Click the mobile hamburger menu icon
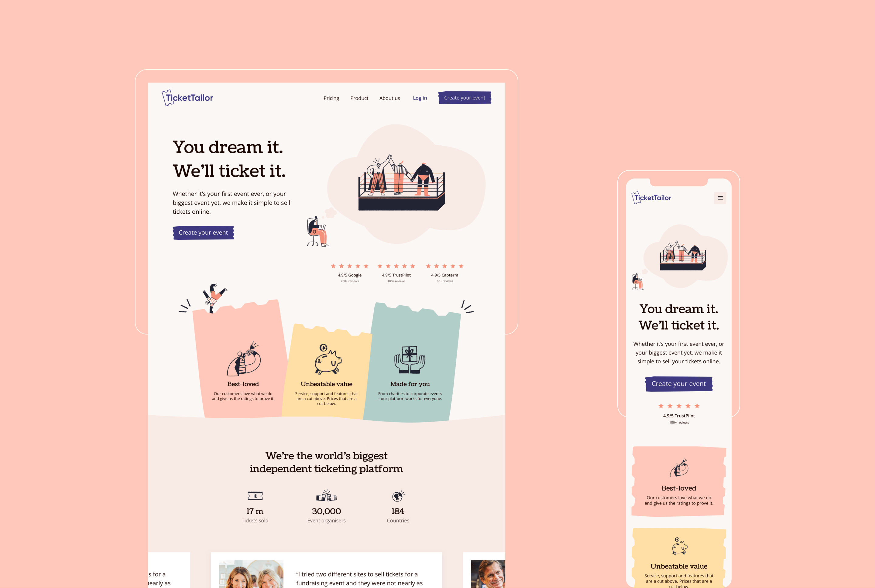 720,198
